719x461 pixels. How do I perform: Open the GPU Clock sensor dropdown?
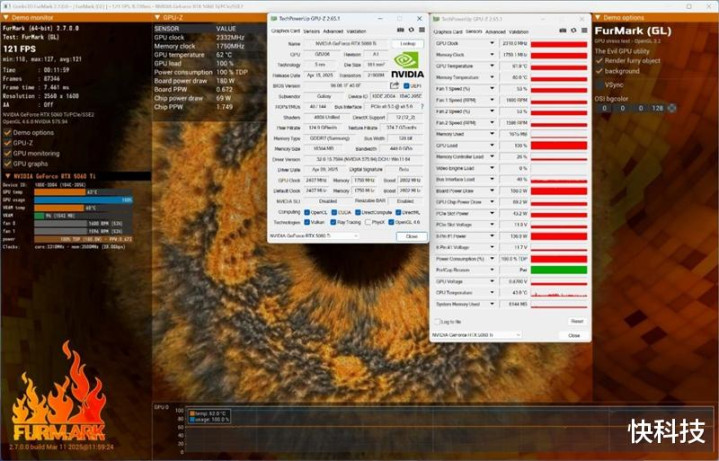(x=492, y=43)
